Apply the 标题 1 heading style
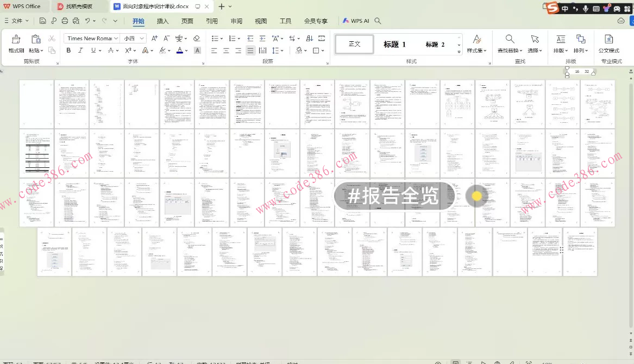The height and width of the screenshot is (364, 634). click(394, 45)
